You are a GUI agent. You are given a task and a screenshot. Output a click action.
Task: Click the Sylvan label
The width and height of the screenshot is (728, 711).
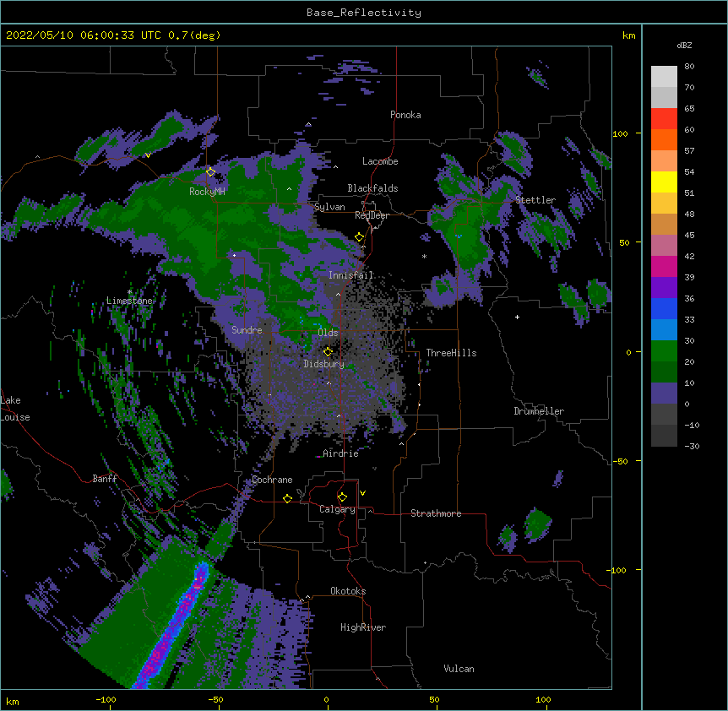pos(329,207)
